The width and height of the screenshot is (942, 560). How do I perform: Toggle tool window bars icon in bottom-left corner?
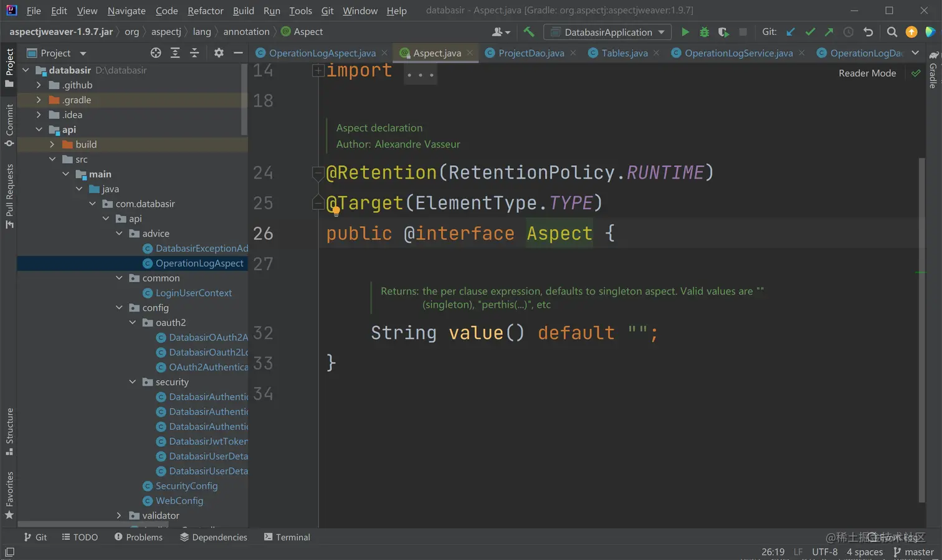(9, 552)
